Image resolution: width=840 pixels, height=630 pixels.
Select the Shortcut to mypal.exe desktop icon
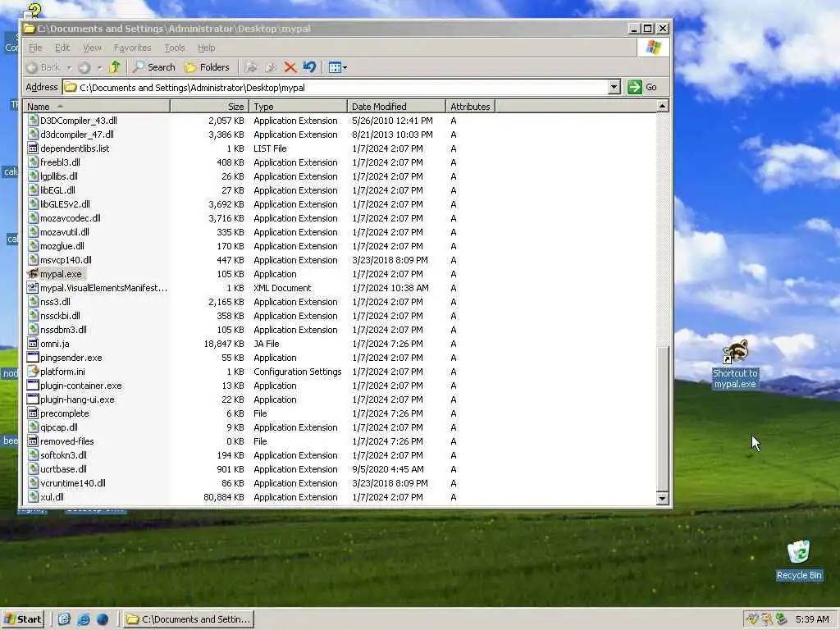pos(735,363)
